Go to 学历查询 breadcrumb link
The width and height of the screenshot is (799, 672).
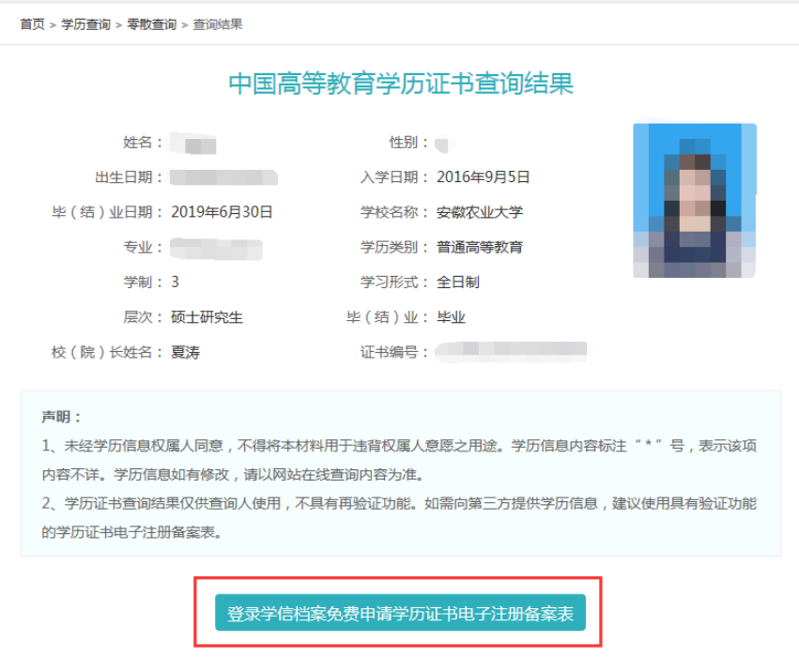coord(85,24)
